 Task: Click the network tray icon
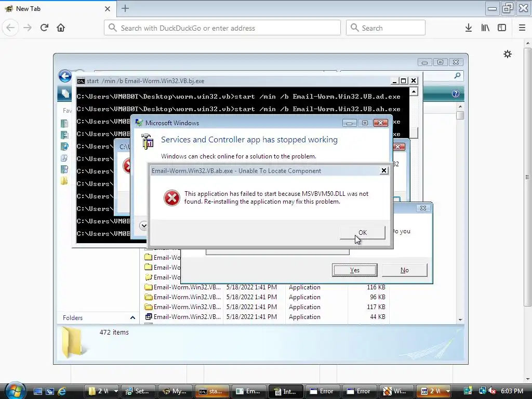pyautogui.click(x=483, y=391)
